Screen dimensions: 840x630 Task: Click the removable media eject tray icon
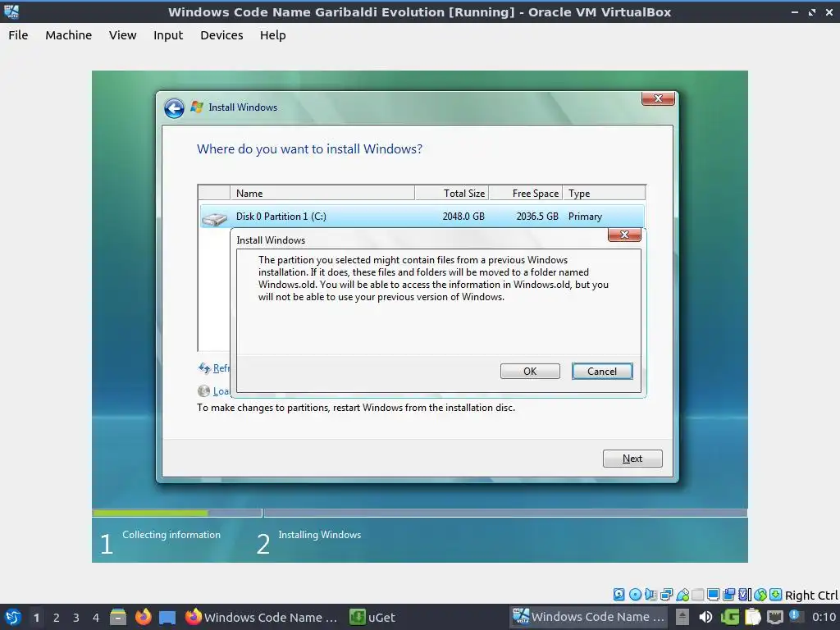coord(682,617)
